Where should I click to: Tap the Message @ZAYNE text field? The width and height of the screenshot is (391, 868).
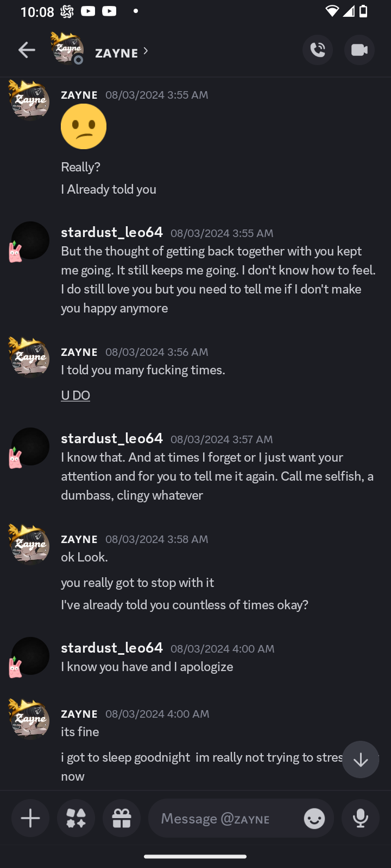point(225,818)
